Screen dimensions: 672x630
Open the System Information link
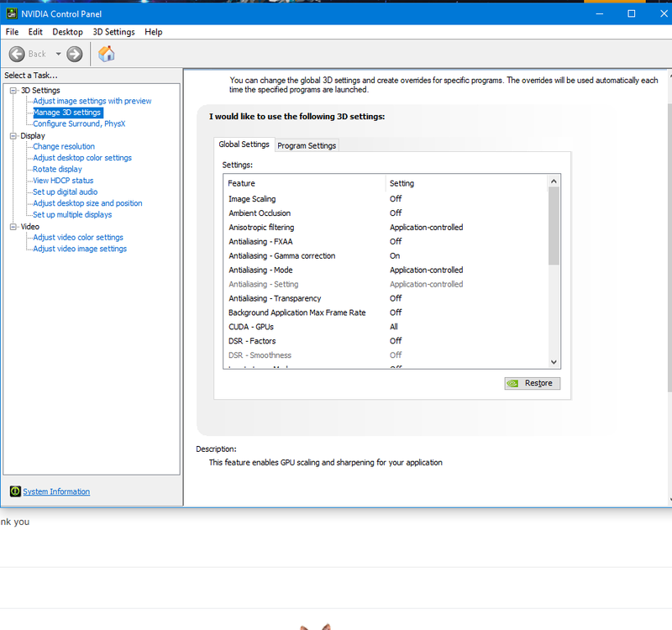[56, 491]
